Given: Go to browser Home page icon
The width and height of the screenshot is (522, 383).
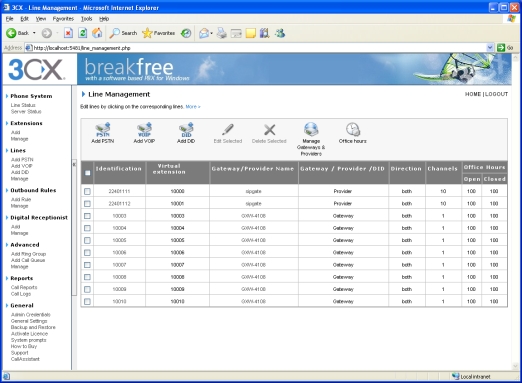Looking at the screenshot, I should tap(97, 33).
